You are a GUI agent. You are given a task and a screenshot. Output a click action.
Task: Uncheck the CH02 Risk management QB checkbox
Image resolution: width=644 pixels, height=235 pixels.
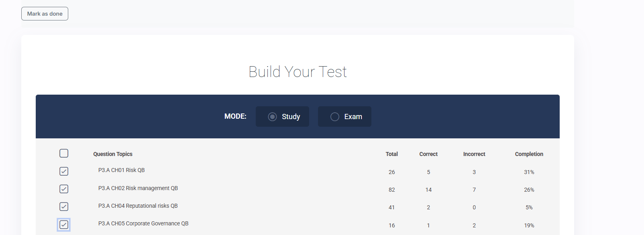pos(64,189)
